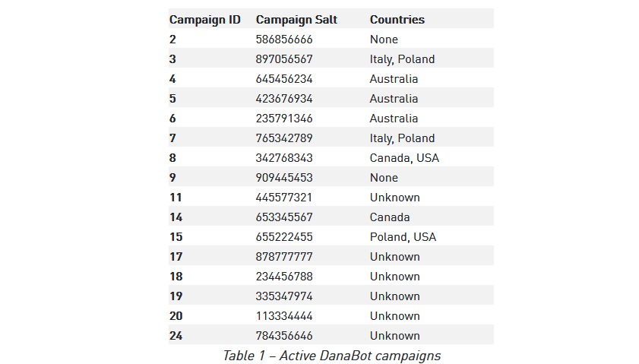The height and width of the screenshot is (364, 639).
Task: Select campaign ID 11
Action: (176, 198)
